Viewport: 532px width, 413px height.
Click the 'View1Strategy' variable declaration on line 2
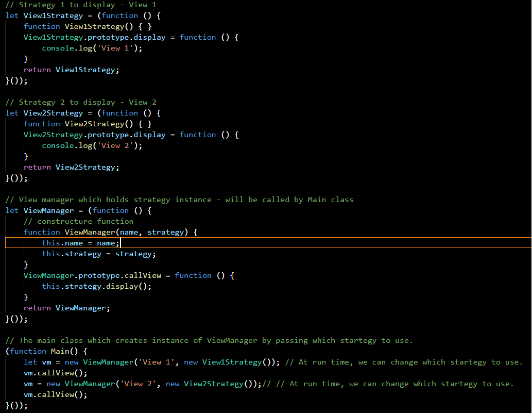[53, 15]
